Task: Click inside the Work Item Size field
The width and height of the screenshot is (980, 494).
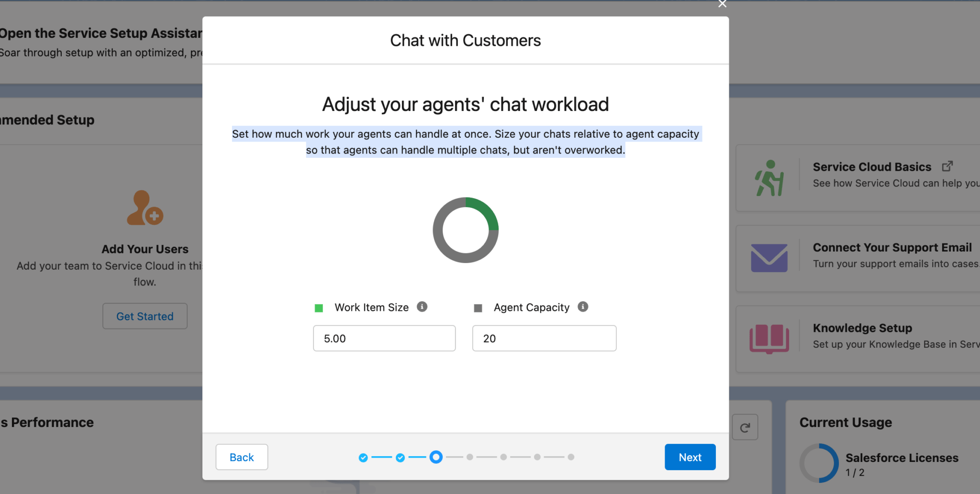Action: pos(384,338)
